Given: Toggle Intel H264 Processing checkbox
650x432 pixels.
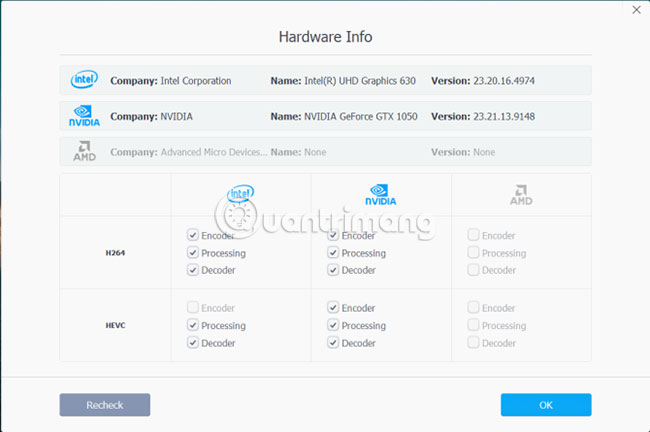Looking at the screenshot, I should click(193, 252).
